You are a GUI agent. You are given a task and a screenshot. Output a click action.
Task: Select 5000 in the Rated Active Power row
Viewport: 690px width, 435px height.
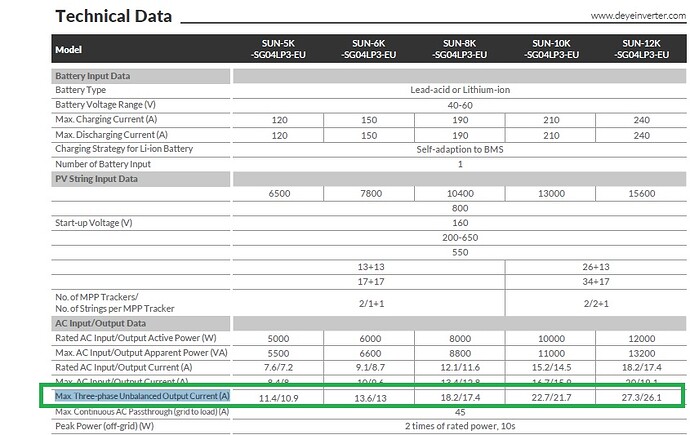coord(279,339)
